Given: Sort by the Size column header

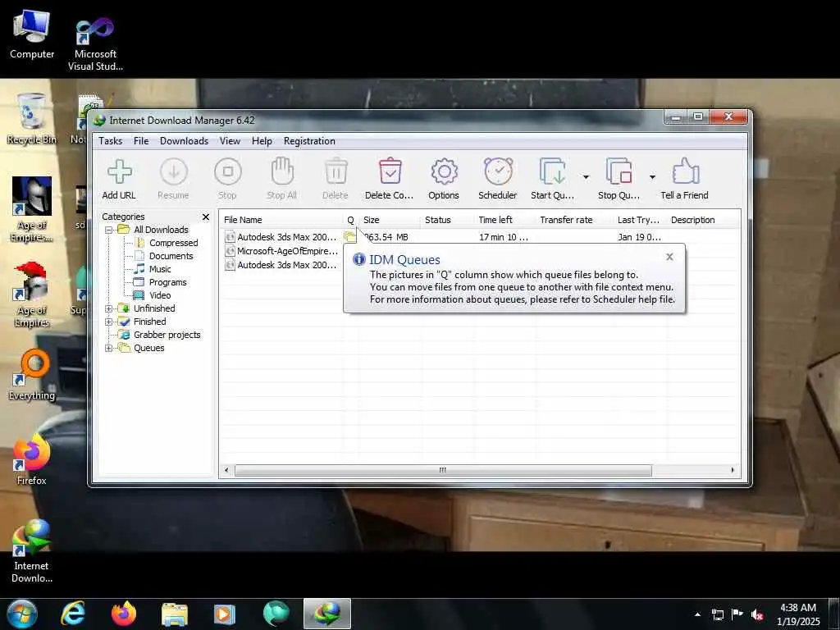Looking at the screenshot, I should pyautogui.click(x=390, y=220).
